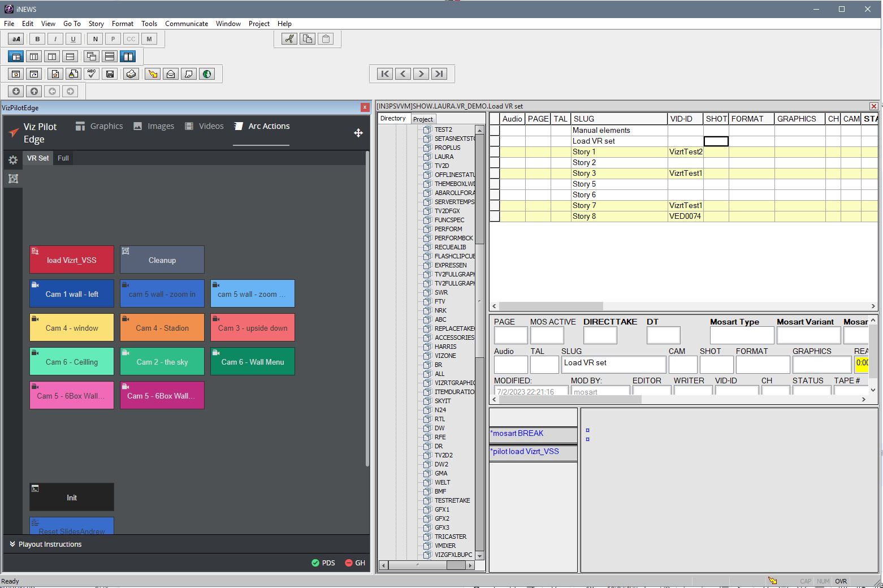Click the rundown horizontal scrollbar
This screenshot has height=588, width=883.
pos(551,306)
